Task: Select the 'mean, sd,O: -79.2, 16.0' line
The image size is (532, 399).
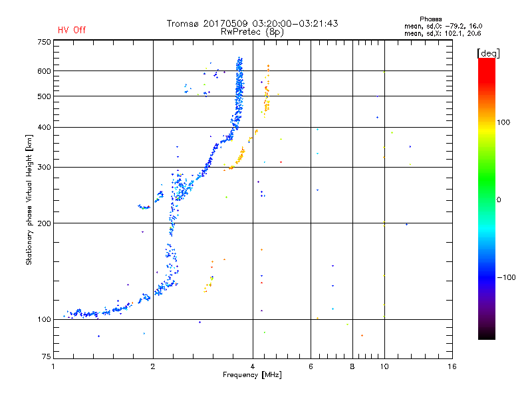Action: click(x=443, y=26)
